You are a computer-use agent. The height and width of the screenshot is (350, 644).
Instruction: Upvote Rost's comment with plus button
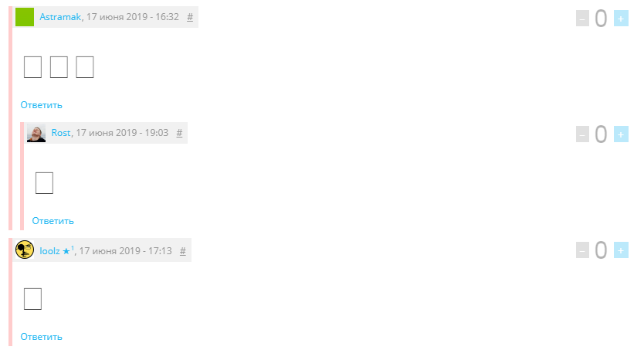(x=621, y=134)
